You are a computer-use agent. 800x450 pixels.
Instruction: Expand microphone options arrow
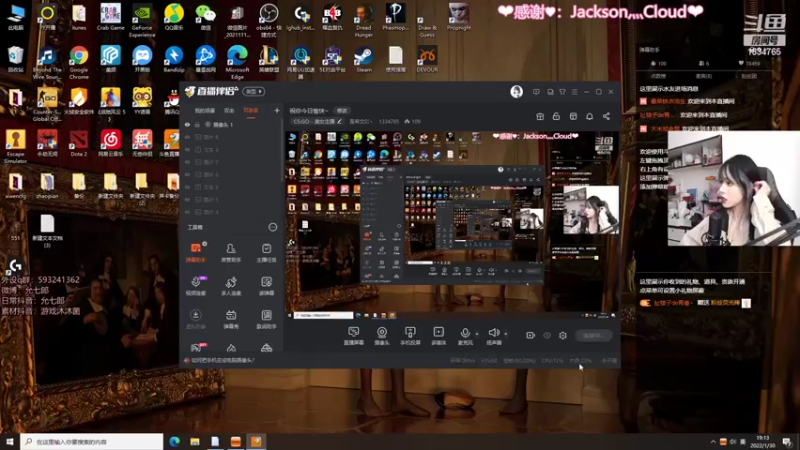(477, 334)
